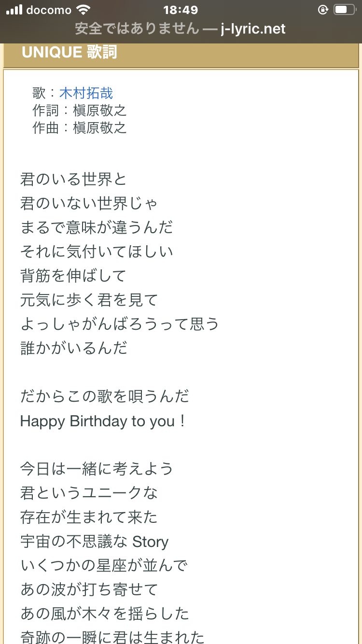Tap the battery level icon
362x644 pixels.
pyautogui.click(x=344, y=10)
